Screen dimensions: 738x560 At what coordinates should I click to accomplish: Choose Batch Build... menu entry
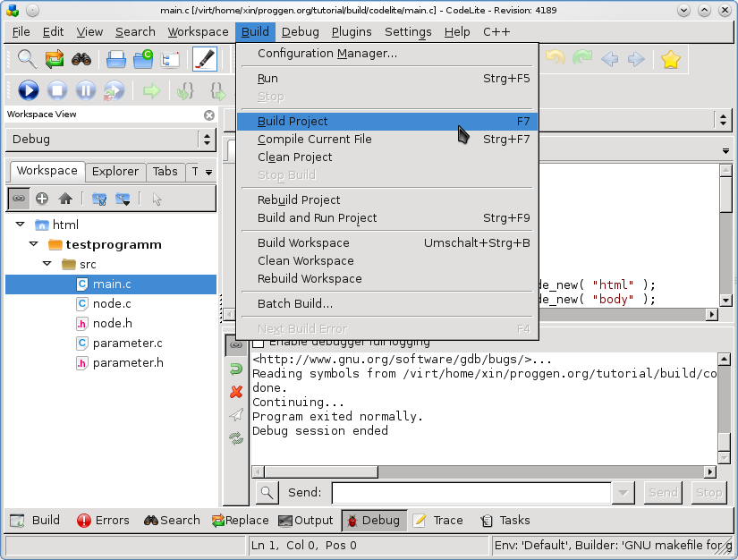point(295,303)
